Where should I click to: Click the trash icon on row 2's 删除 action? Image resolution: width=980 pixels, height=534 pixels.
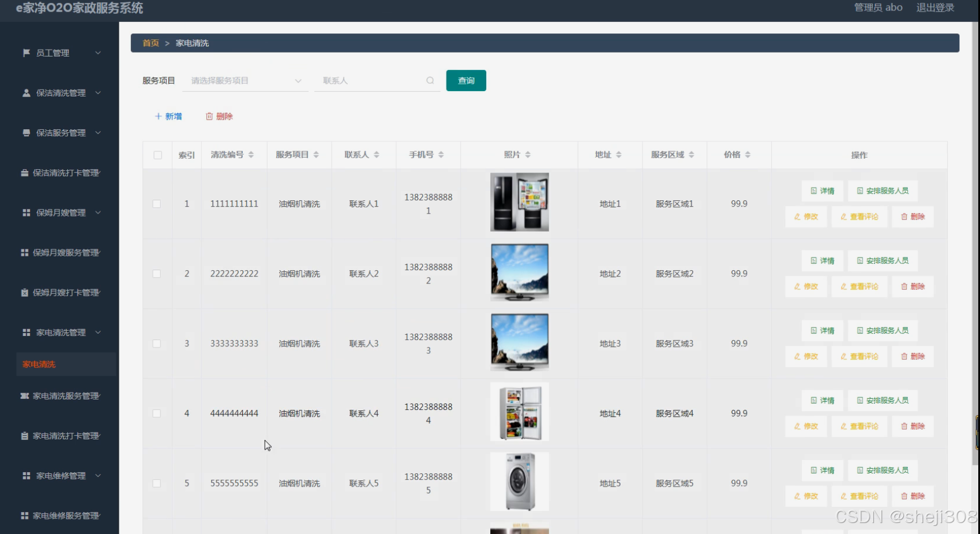click(905, 286)
